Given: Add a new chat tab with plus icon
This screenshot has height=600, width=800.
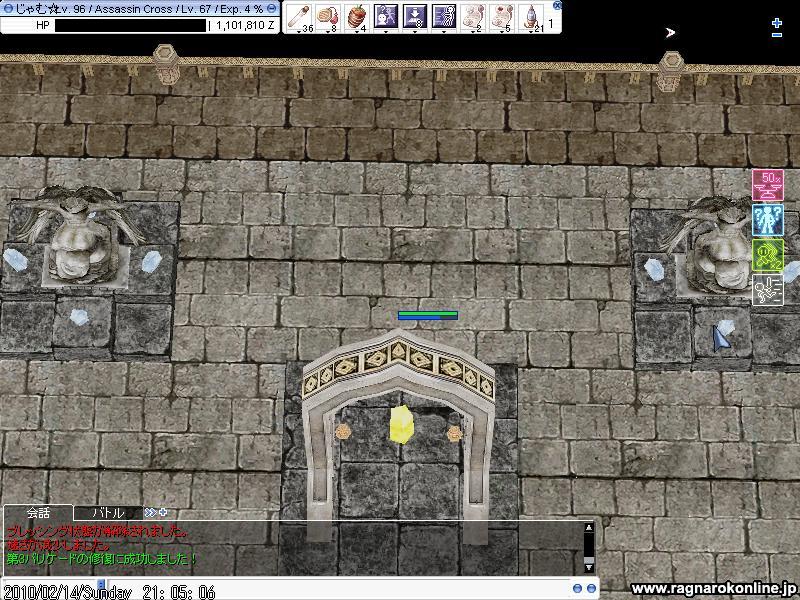Looking at the screenshot, I should tap(163, 512).
